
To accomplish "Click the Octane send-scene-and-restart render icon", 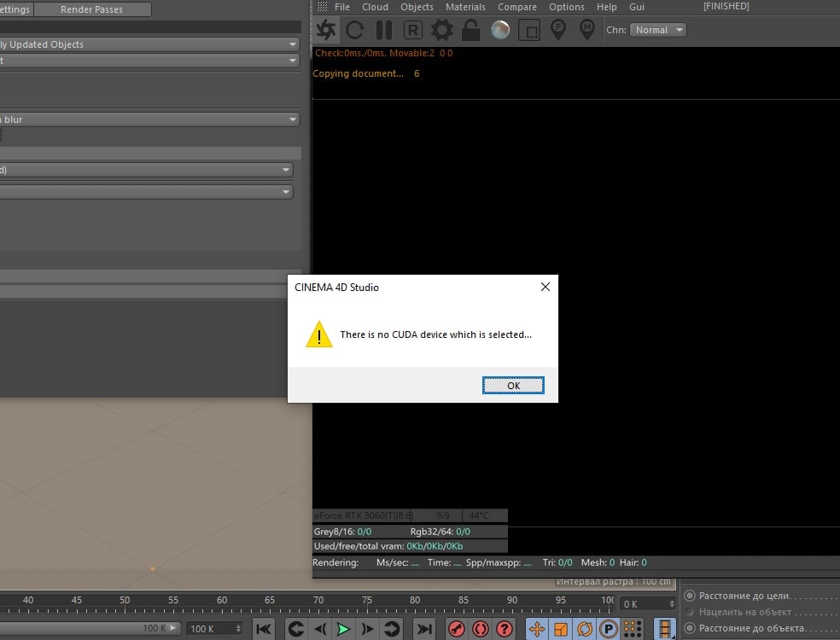I will point(326,30).
